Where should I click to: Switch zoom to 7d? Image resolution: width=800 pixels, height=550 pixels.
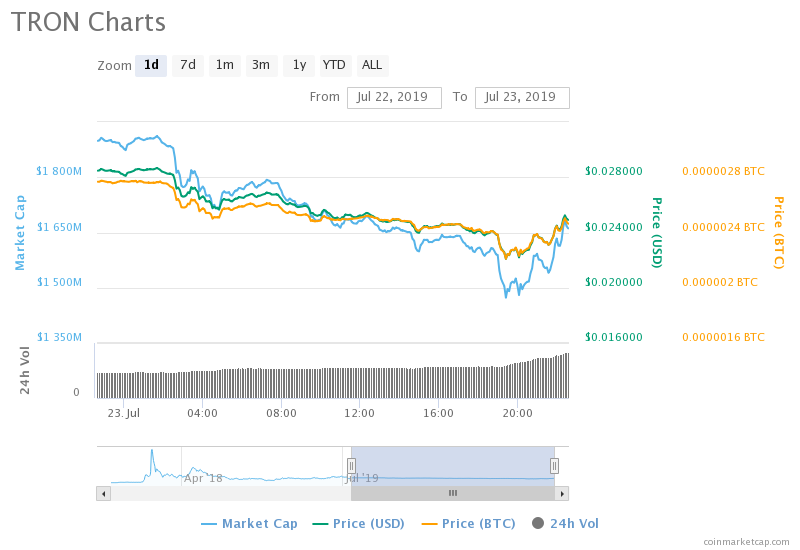point(187,66)
